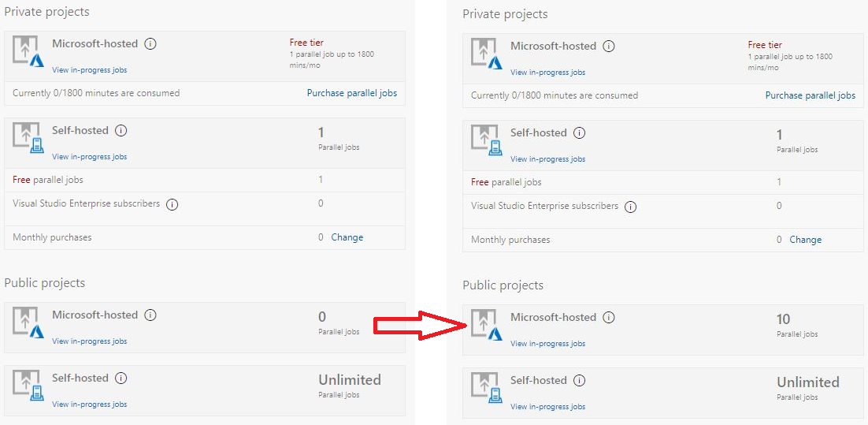The width and height of the screenshot is (868, 425).
Task: View in-progress jobs, Public Self-hosted, left screenshot
Action: pos(89,404)
